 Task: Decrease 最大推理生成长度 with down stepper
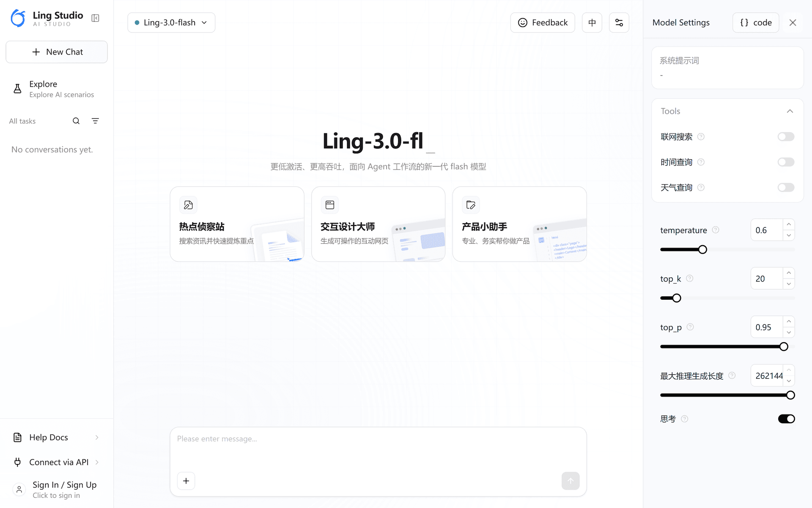(x=789, y=381)
